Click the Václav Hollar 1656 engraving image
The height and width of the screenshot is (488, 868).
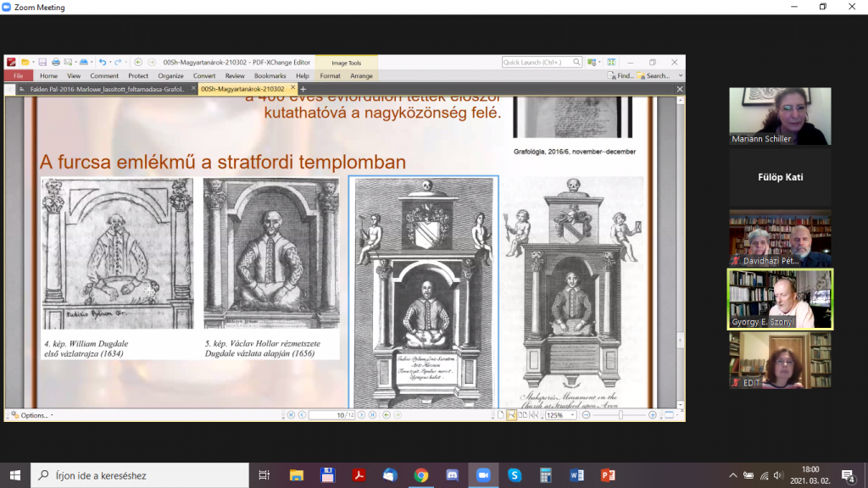click(271, 253)
